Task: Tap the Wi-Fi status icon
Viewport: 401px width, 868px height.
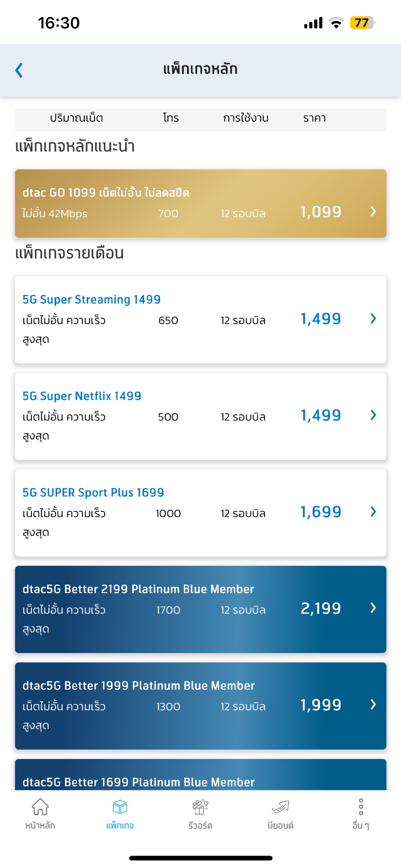Action: pyautogui.click(x=336, y=23)
